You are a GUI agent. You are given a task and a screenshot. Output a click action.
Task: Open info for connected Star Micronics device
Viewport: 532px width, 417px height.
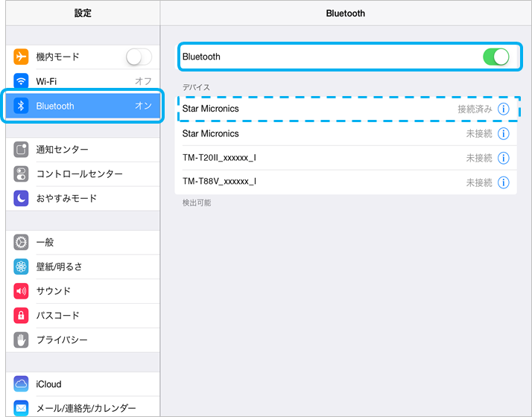504,109
